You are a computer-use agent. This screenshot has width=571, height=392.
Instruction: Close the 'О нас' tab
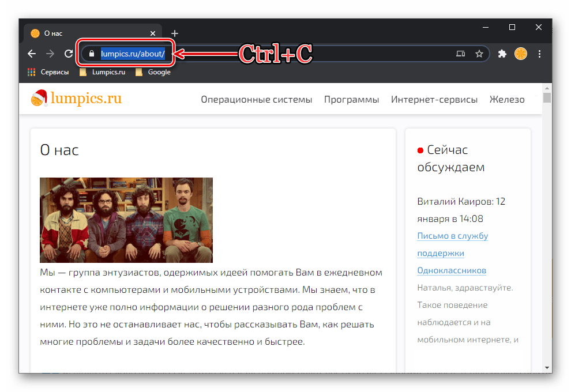153,33
